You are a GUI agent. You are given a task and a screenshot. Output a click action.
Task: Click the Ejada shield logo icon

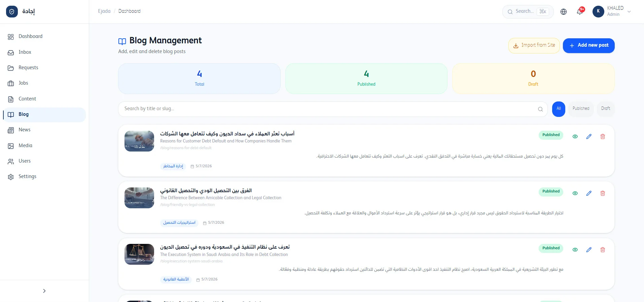(x=12, y=12)
